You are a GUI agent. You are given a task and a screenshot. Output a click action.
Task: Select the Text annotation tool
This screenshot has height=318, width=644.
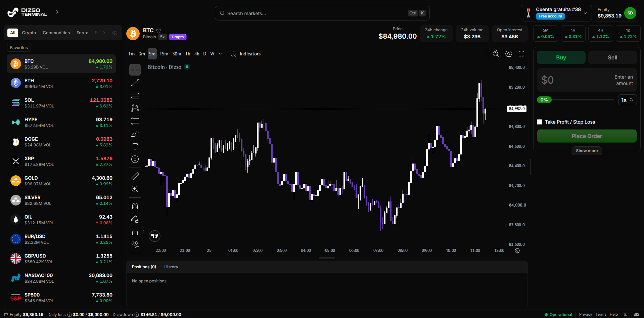coord(135,146)
